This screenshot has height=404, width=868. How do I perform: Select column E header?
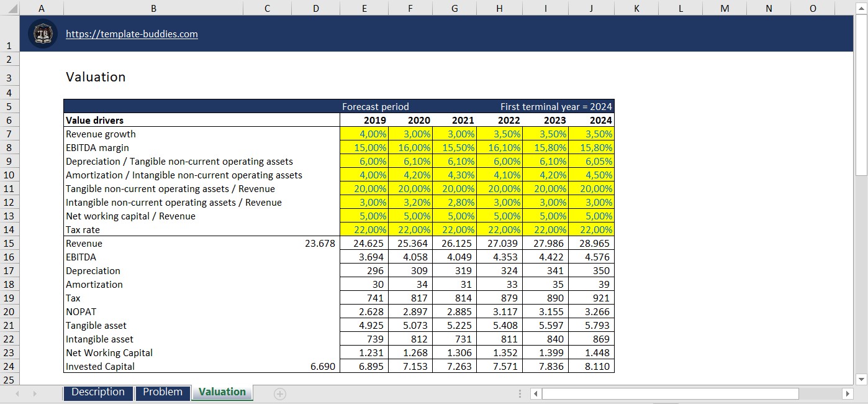coord(364,8)
